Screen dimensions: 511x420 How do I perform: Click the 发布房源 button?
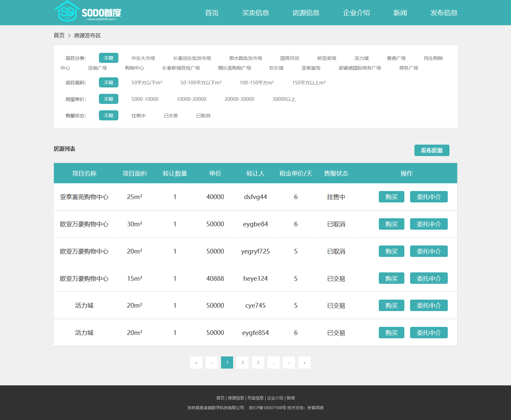(x=432, y=150)
